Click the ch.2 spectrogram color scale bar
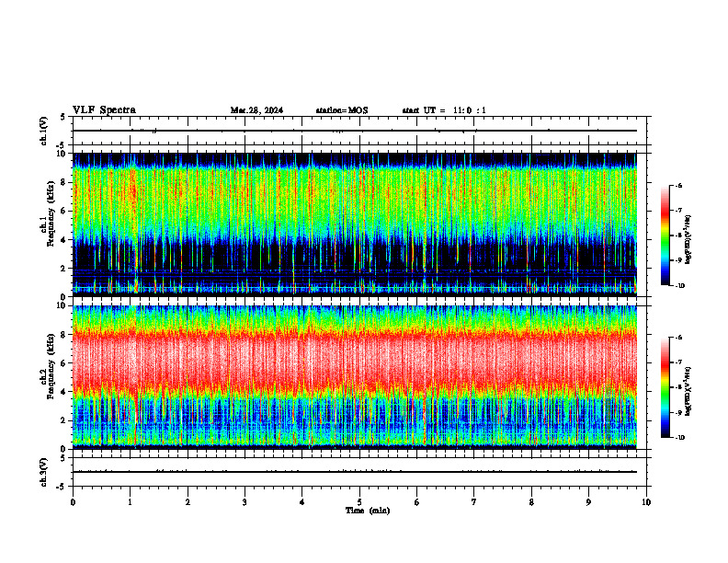 [x=665, y=387]
